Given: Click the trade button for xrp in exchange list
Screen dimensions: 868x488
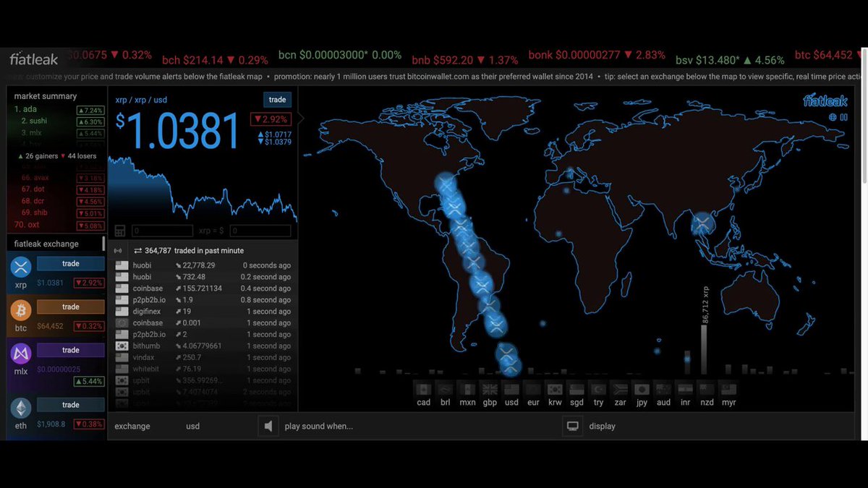Looking at the screenshot, I should (x=71, y=264).
